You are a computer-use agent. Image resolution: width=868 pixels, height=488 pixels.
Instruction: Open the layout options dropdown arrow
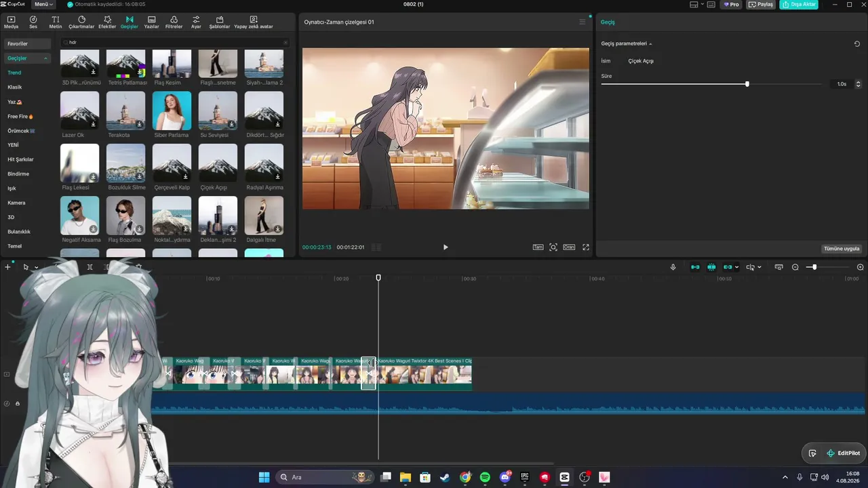pos(702,5)
